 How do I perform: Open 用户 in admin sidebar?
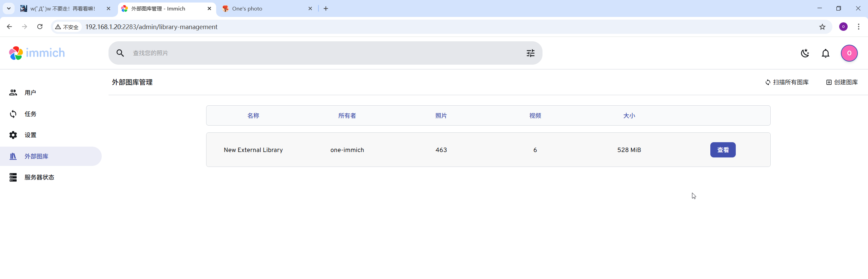30,93
